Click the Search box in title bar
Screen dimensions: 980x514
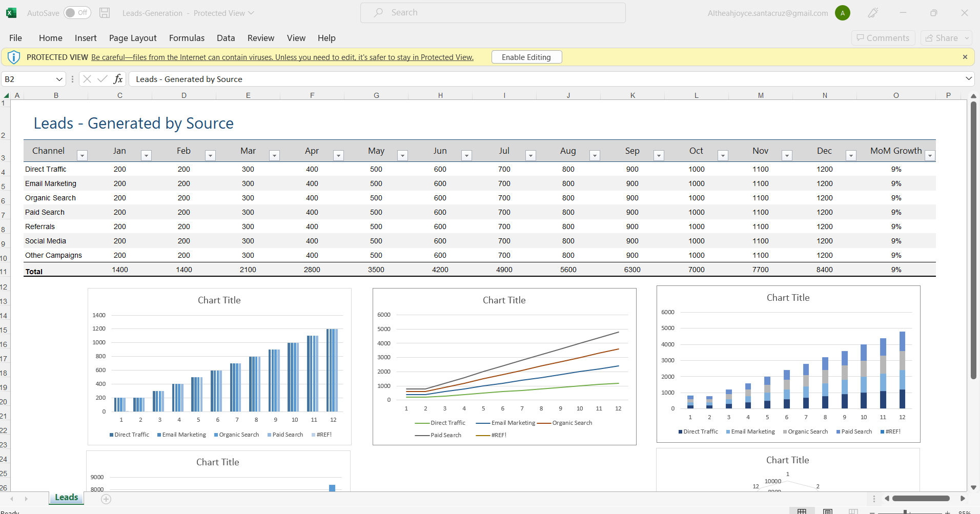[493, 13]
